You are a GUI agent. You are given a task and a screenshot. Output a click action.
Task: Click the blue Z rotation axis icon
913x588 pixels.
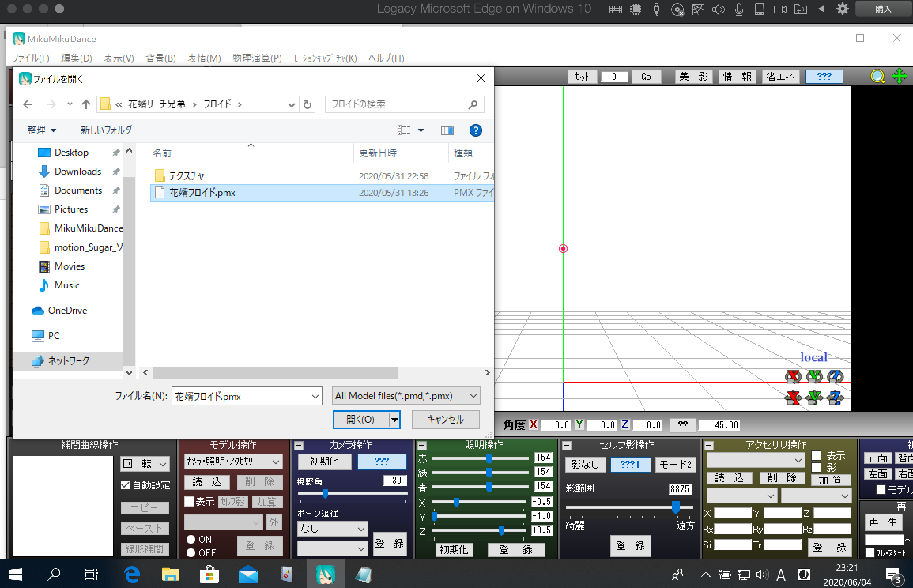[x=835, y=377]
